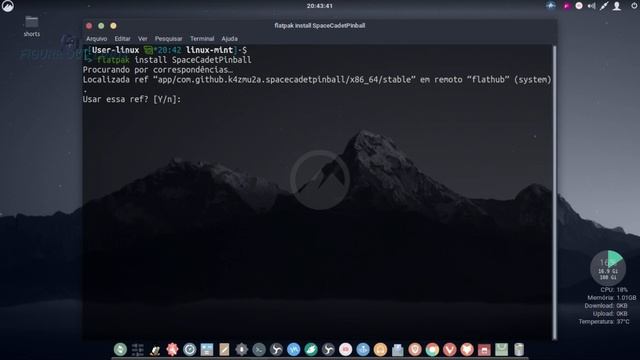The height and width of the screenshot is (360, 640).
Task: Open the Pesquisar menu
Action: [x=168, y=39]
